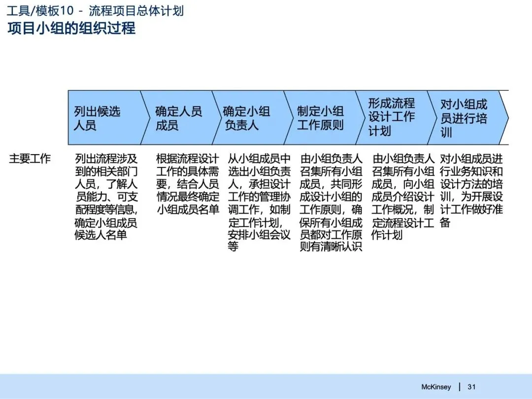Select the text block ending '则有清晰认识'
Viewport: 532px width, 399px height.
(x=331, y=202)
